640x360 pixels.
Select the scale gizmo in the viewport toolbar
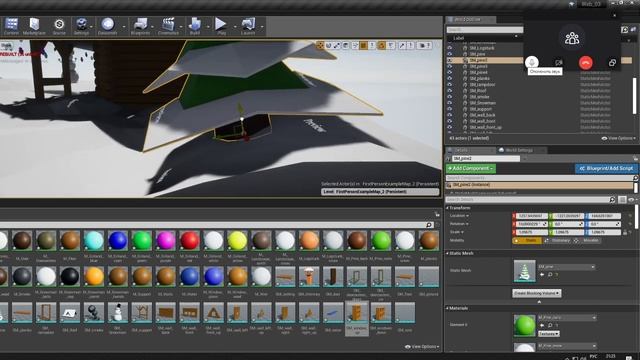(x=337, y=46)
